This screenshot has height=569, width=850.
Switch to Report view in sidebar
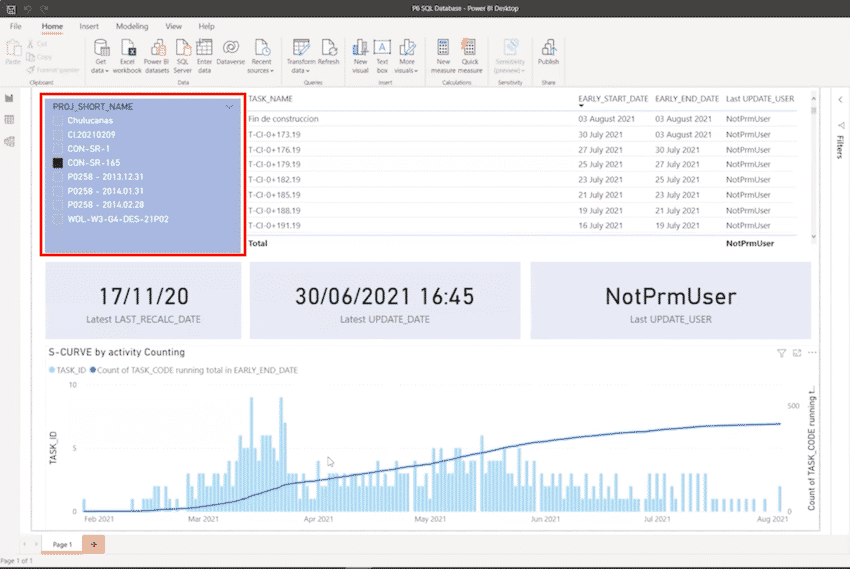[9, 98]
